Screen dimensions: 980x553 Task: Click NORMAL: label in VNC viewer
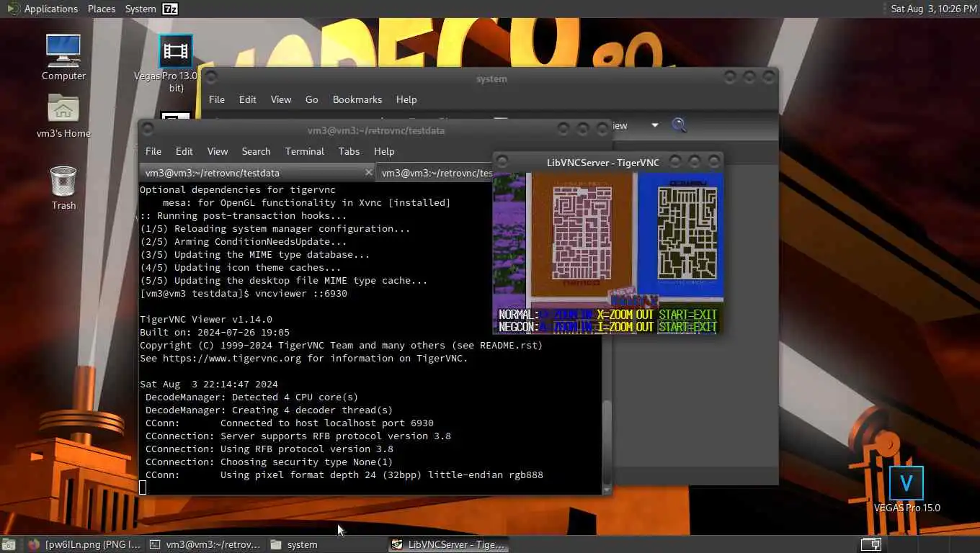518,315
